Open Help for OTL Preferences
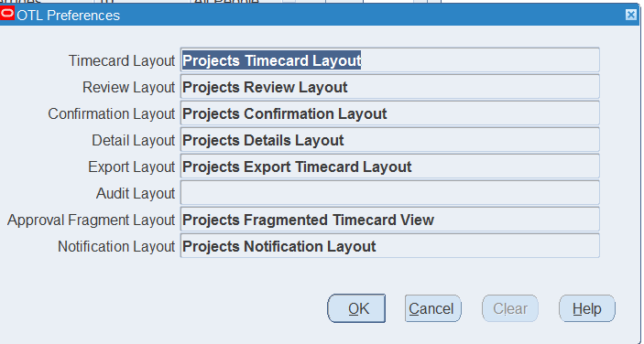644x344 pixels. pos(587,308)
